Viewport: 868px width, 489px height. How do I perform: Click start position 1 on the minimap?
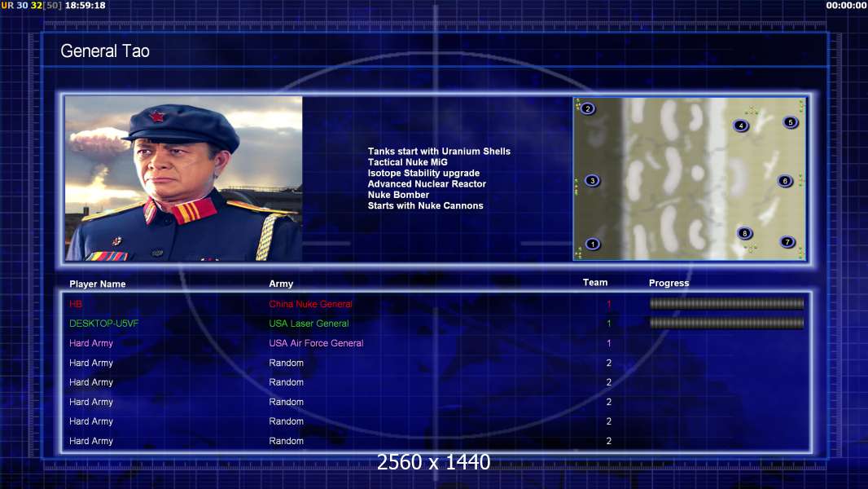coord(592,244)
